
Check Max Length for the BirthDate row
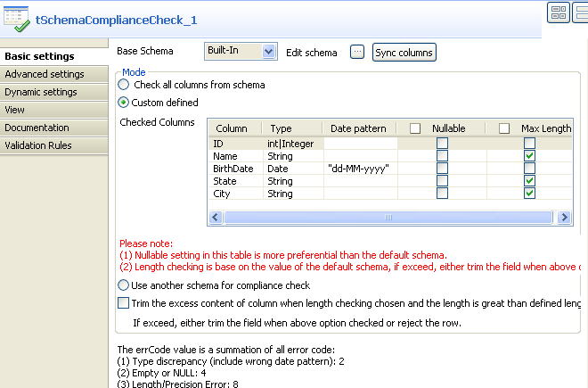click(529, 168)
